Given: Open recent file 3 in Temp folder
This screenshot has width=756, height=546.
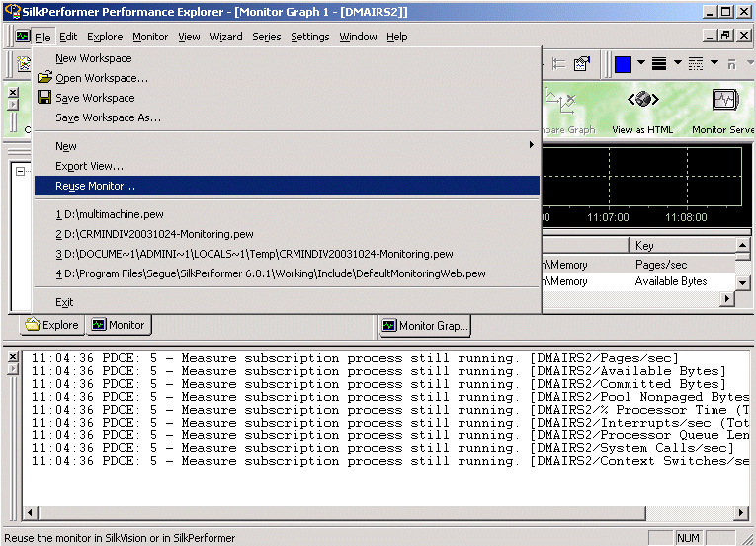Looking at the screenshot, I should point(287,254).
